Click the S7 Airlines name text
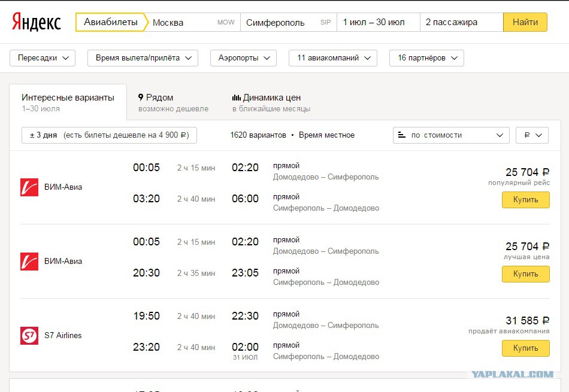 click(x=63, y=335)
